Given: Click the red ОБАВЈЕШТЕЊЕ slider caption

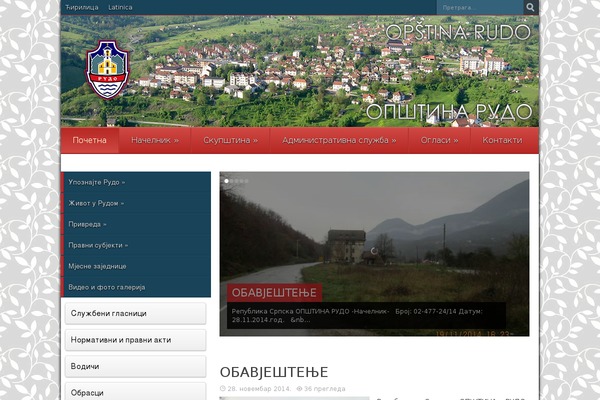Looking at the screenshot, I should [x=274, y=293].
